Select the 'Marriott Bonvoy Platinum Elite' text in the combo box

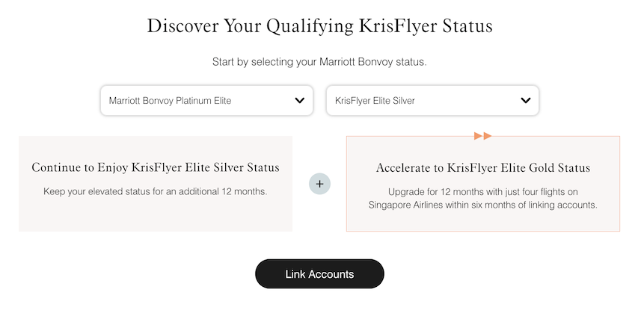170,100
